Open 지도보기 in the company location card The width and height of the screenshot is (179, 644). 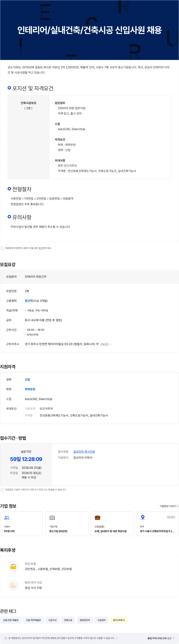pos(171,517)
